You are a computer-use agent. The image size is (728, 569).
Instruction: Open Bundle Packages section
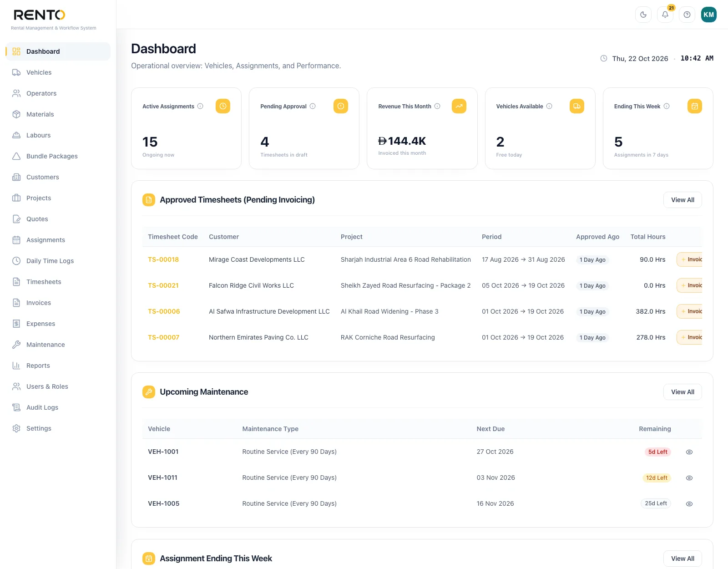click(58, 156)
